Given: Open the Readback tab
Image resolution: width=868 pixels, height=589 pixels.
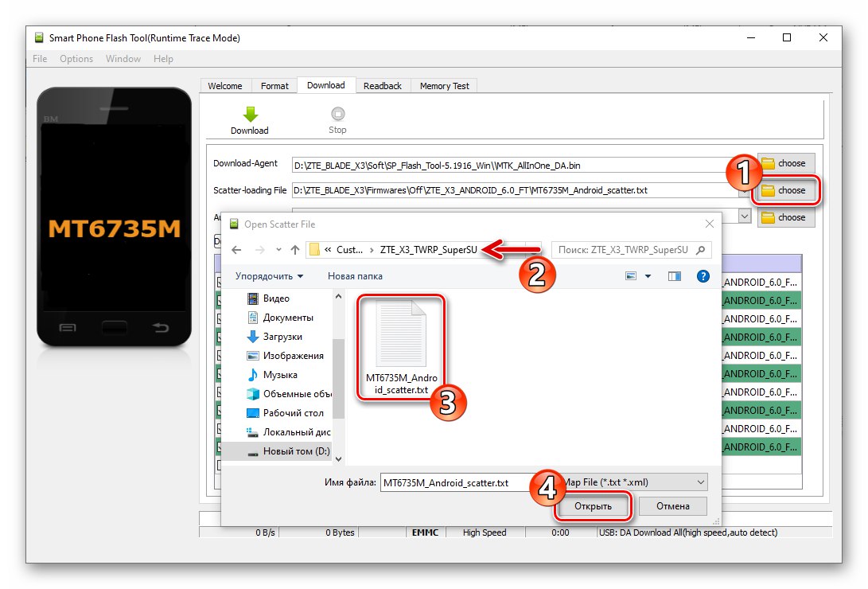Looking at the screenshot, I should [383, 86].
